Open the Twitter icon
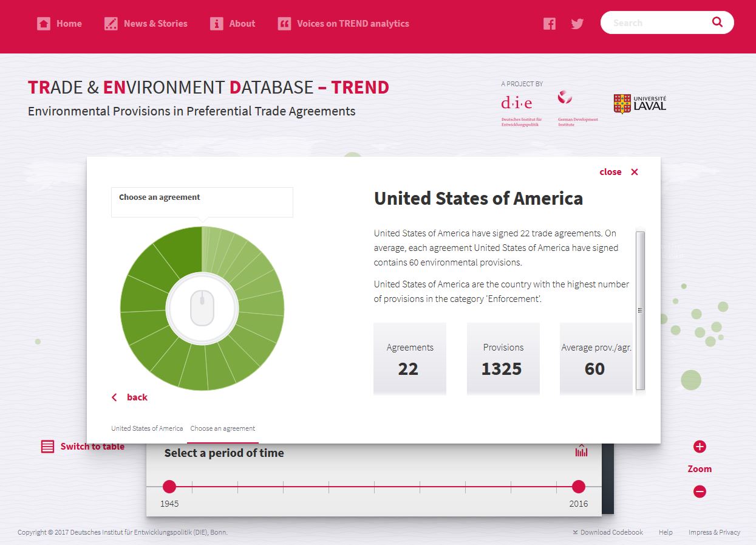This screenshot has height=545, width=756. pos(577,23)
